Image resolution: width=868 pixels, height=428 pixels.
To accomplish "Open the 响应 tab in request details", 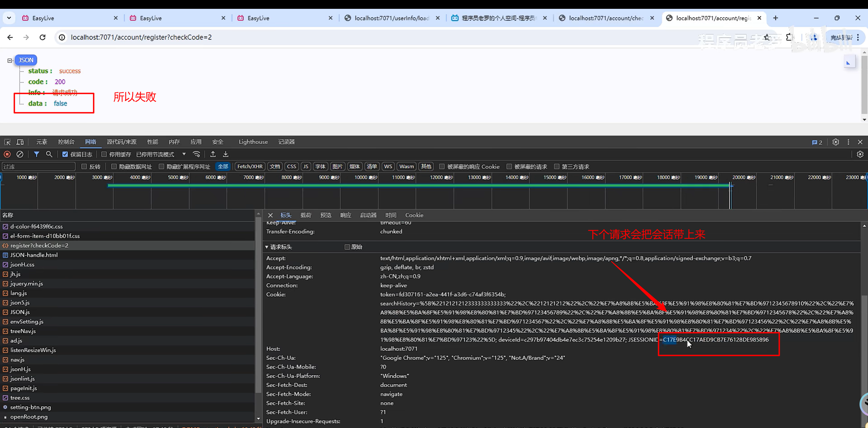I will (346, 215).
